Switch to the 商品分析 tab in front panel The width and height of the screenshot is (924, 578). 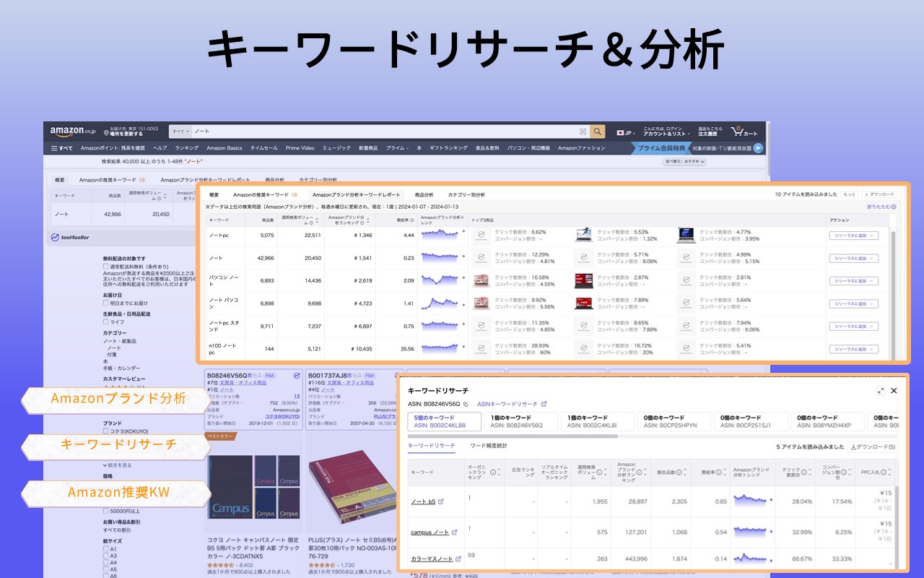(424, 194)
